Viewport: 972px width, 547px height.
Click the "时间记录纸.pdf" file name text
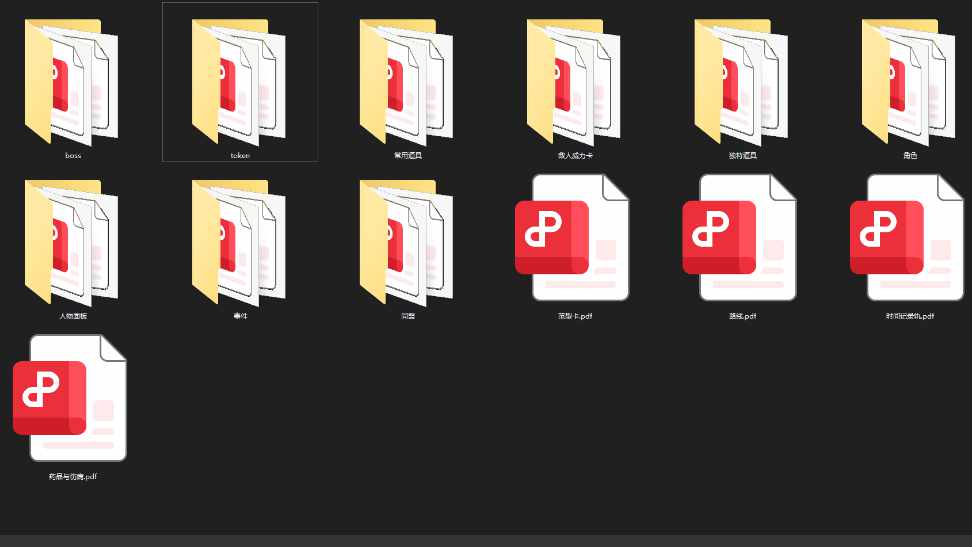click(x=909, y=316)
